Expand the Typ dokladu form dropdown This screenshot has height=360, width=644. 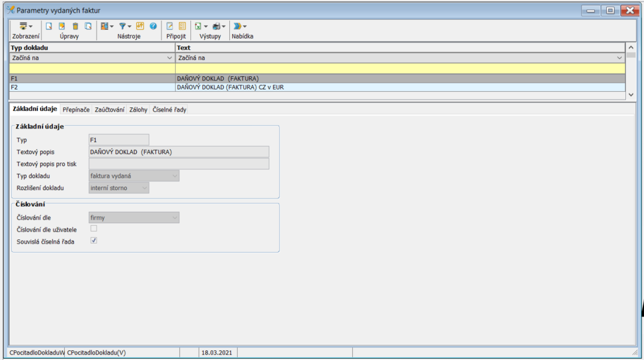click(175, 176)
